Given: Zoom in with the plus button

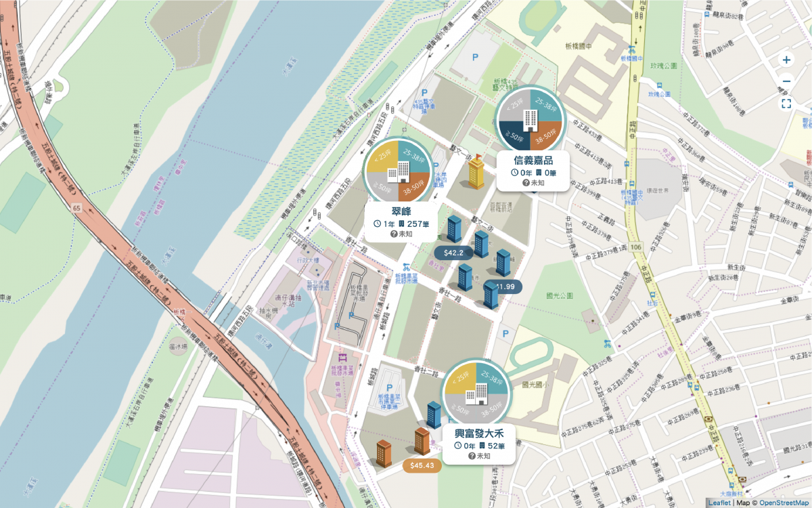Looking at the screenshot, I should (x=786, y=60).
